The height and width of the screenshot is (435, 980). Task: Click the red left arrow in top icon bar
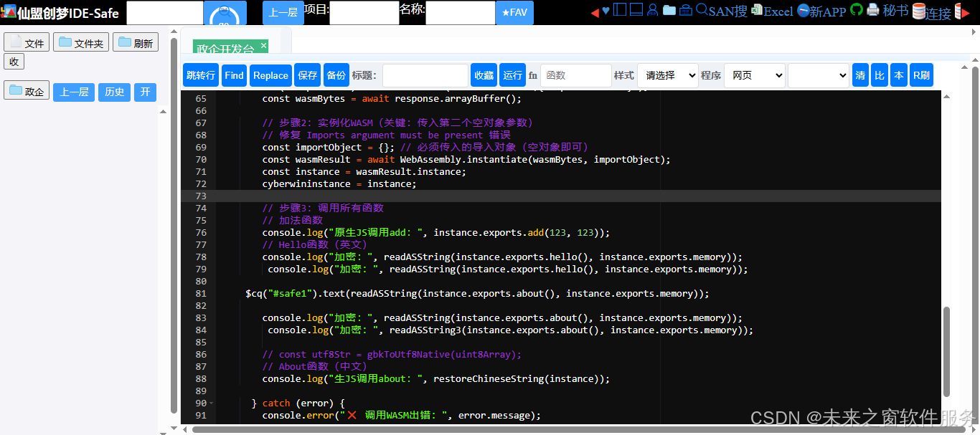click(595, 11)
